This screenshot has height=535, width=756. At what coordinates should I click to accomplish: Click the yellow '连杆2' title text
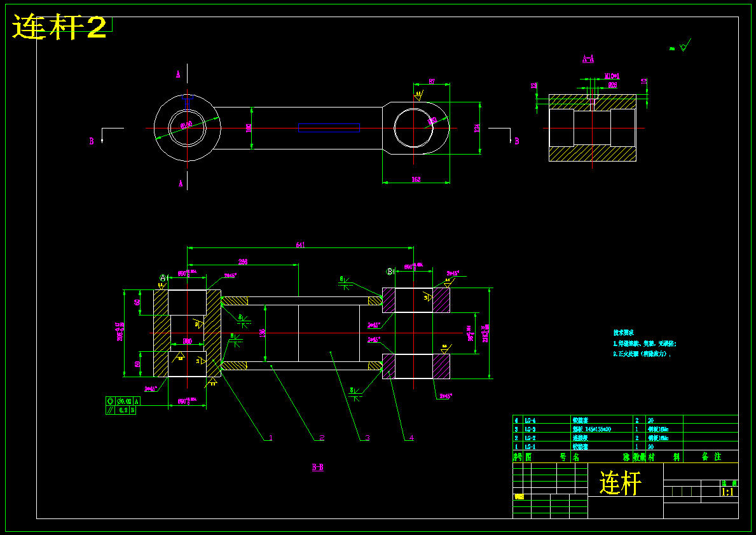59,27
